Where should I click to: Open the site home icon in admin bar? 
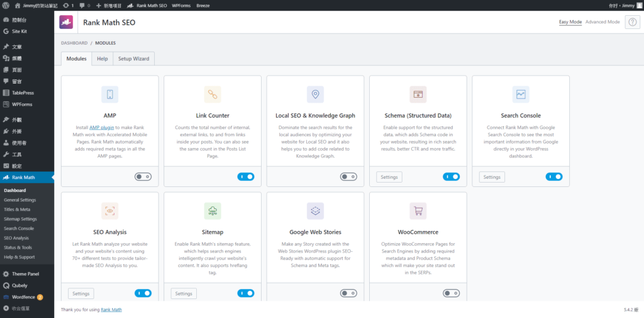(x=18, y=6)
